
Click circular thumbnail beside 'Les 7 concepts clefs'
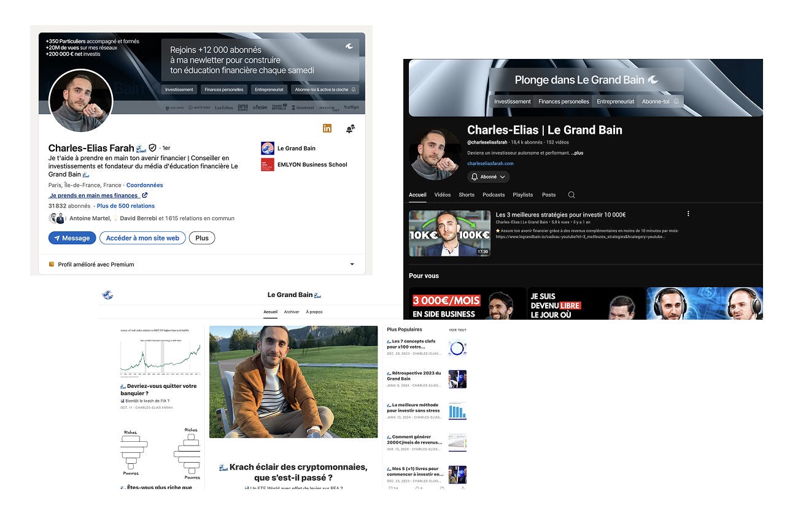tap(457, 347)
